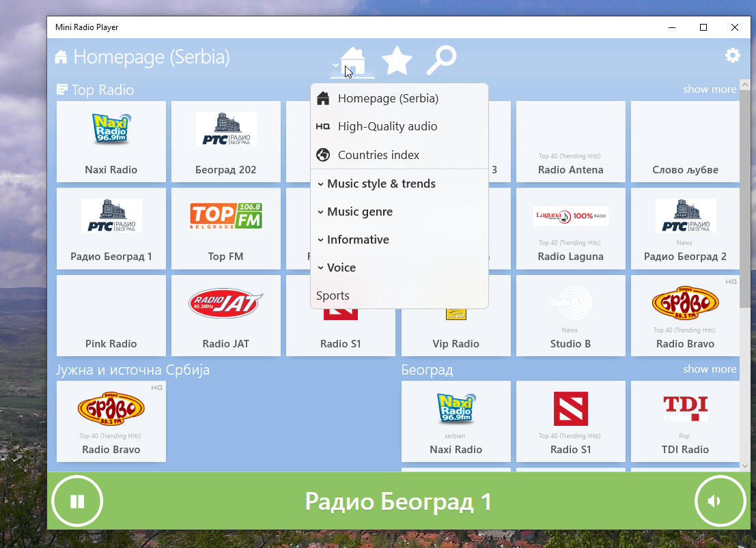Click the scrollbar down arrow

[x=745, y=465]
